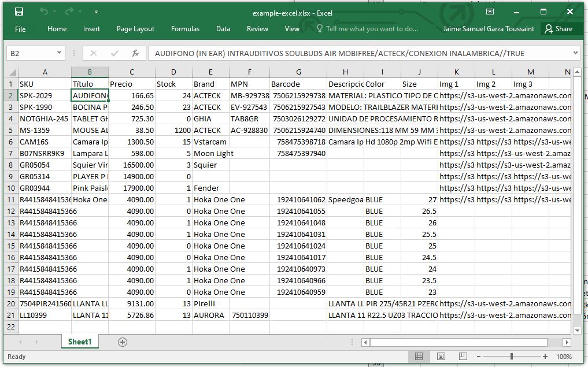Viewport: 588px width, 367px height.
Task: Click the Cancel X icon in formula bar
Action: (x=94, y=53)
